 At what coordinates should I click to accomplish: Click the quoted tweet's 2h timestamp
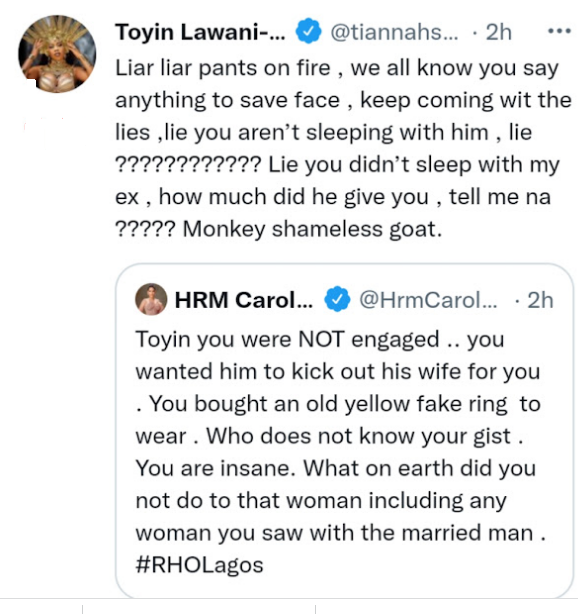[540, 300]
